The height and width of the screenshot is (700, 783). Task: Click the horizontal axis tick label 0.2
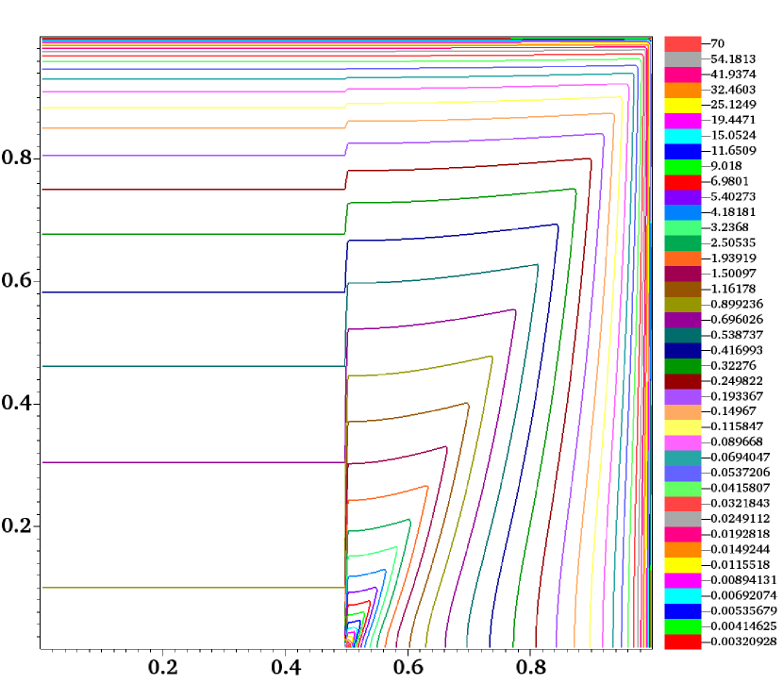click(x=163, y=668)
